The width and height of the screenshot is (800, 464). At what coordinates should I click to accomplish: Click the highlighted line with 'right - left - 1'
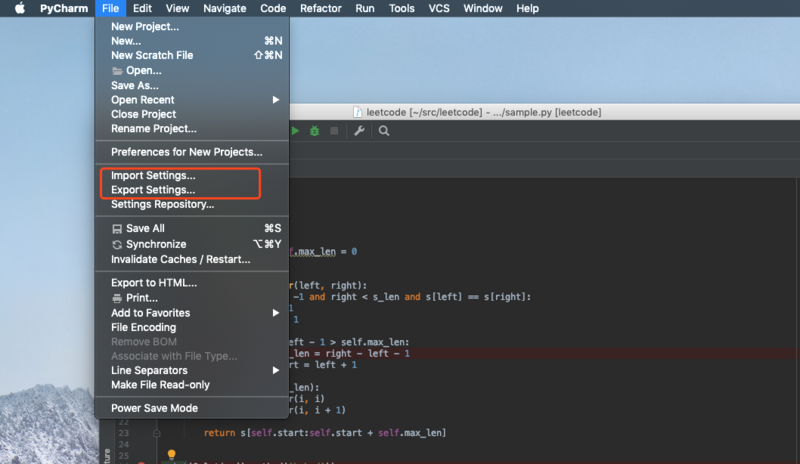tap(349, 353)
